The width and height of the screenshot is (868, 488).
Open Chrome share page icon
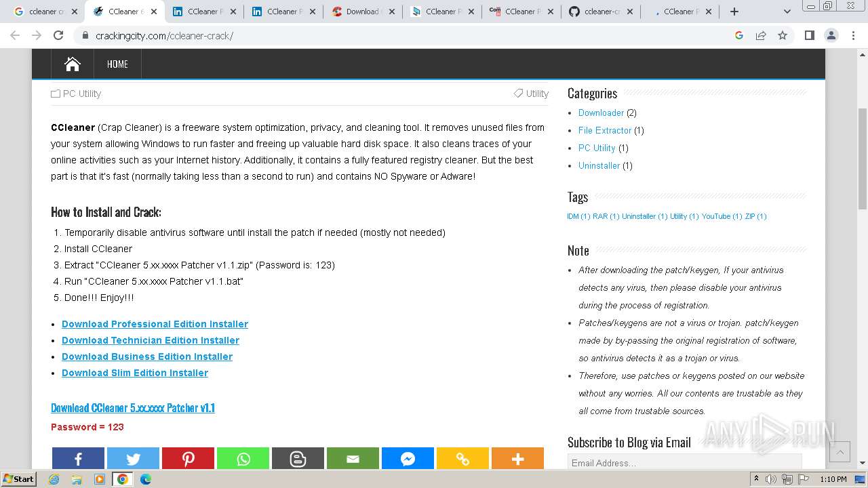tap(761, 35)
